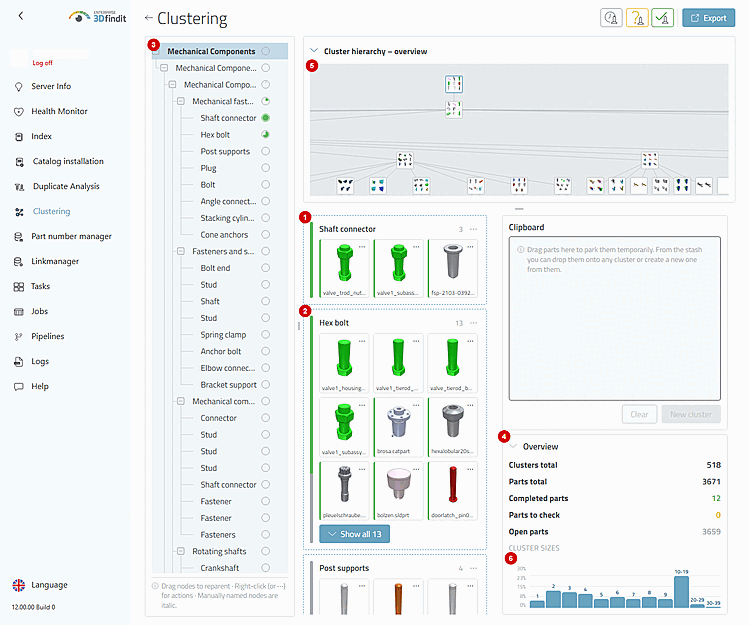Open Part number manager from the sidebar
The height and width of the screenshot is (625, 750).
(71, 237)
